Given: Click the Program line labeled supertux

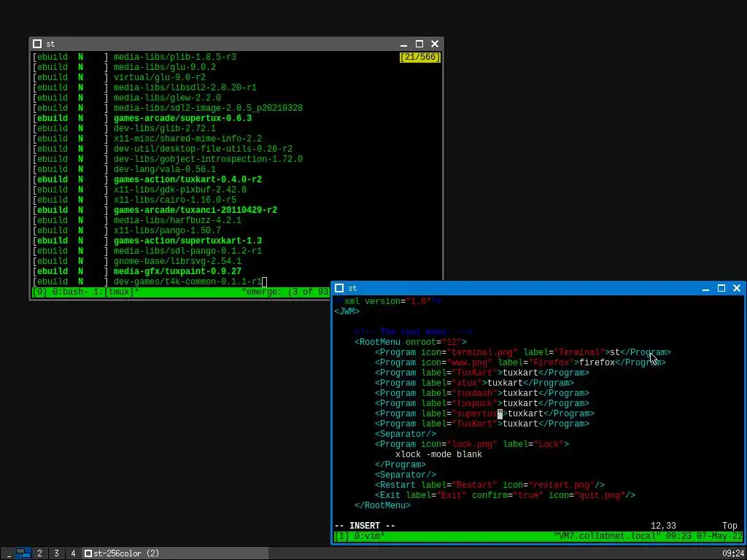Looking at the screenshot, I should 484,414.
